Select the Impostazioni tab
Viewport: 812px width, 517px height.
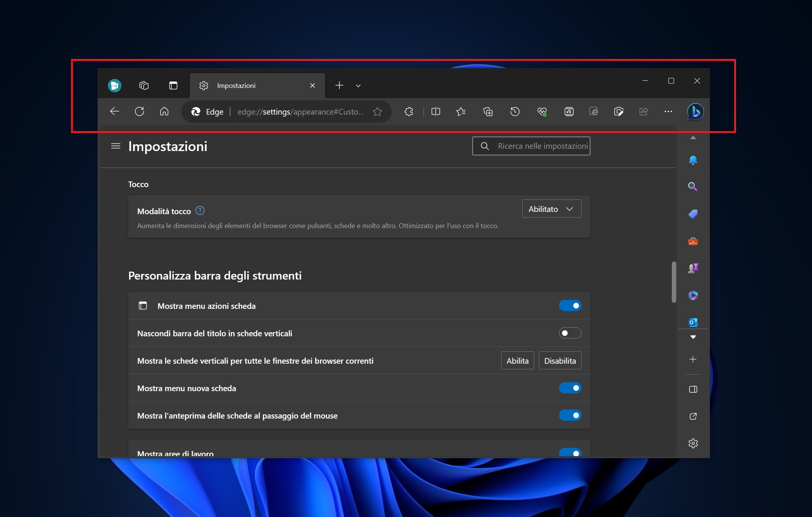(x=258, y=86)
